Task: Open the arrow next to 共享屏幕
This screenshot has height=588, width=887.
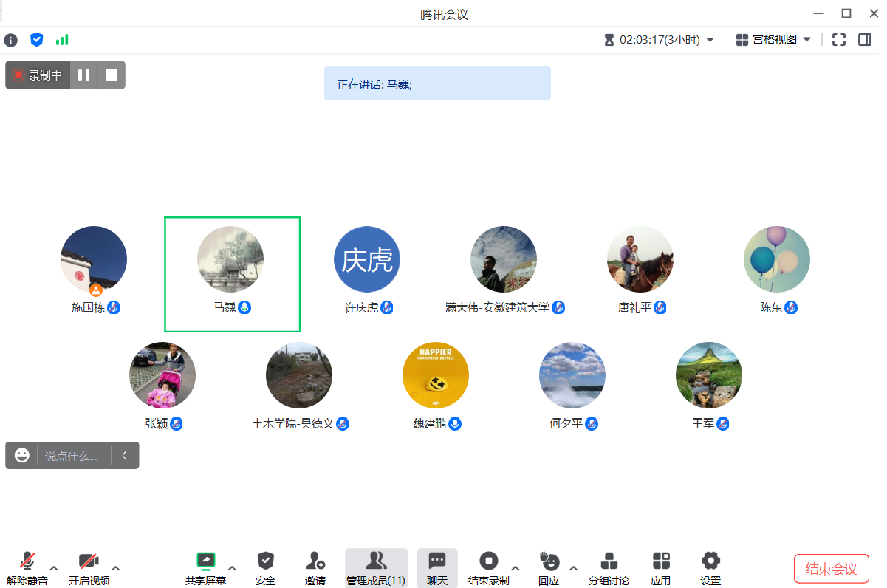Action: coord(232,568)
